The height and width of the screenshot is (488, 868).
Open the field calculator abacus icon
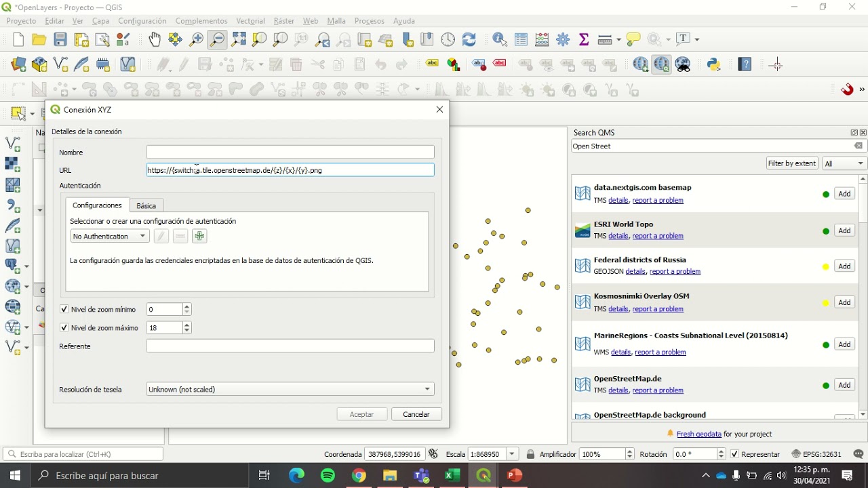(x=542, y=40)
